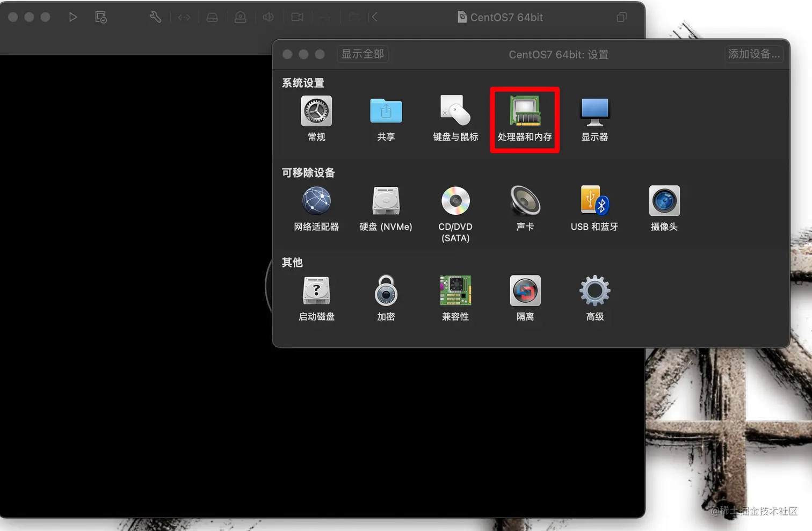Open CD/DVD (SATA) drive settings
812x531 pixels.
[x=455, y=214]
